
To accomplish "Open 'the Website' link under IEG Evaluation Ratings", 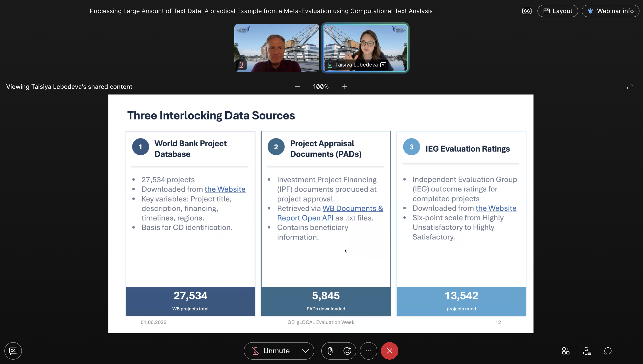I will click(x=496, y=208).
